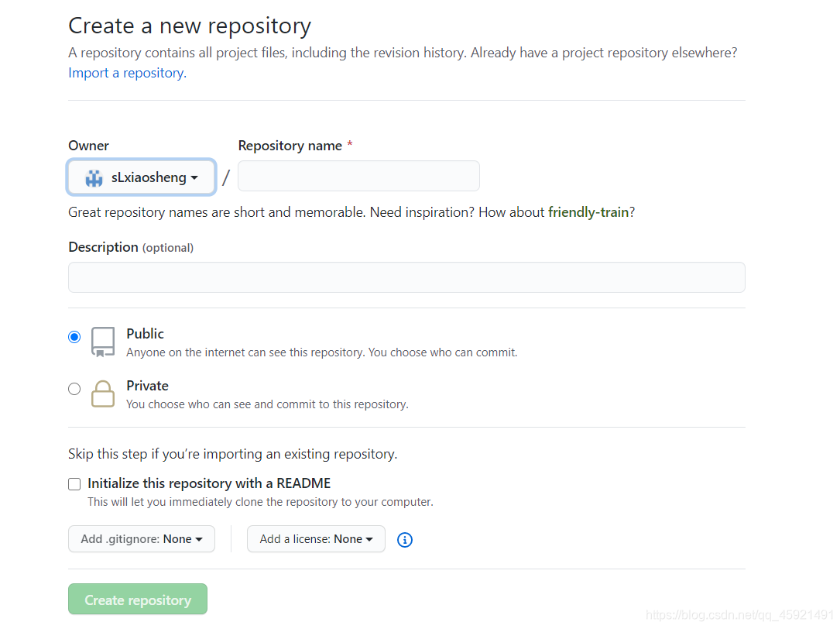Open the Owner dropdown sLxiaosheng

[x=142, y=177]
